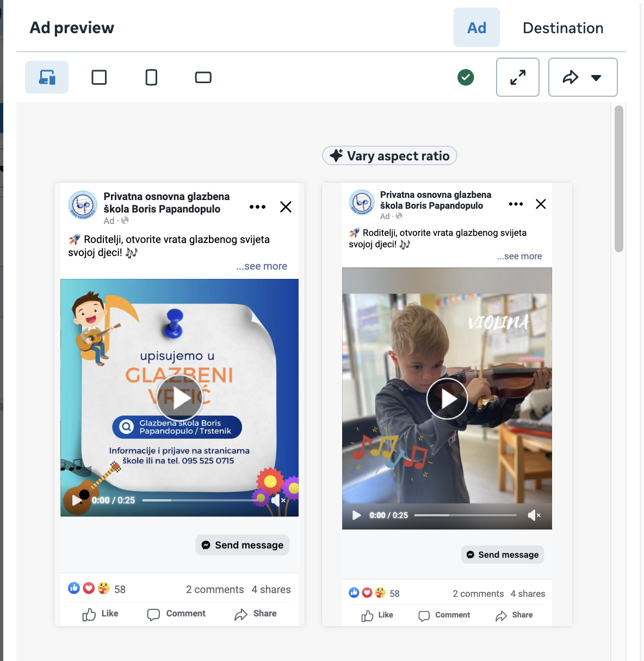Open the share preview dropdown
644x661 pixels.
tap(583, 77)
